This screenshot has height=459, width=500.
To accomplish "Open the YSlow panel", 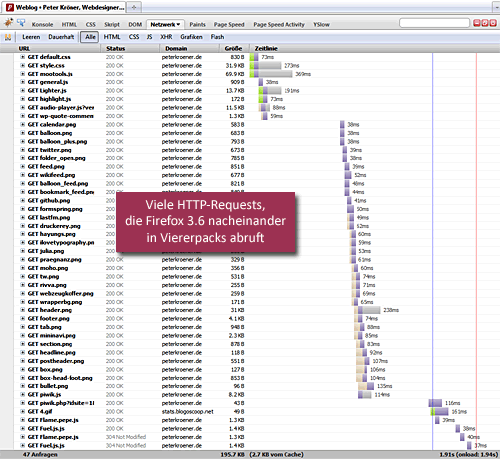I will [321, 24].
